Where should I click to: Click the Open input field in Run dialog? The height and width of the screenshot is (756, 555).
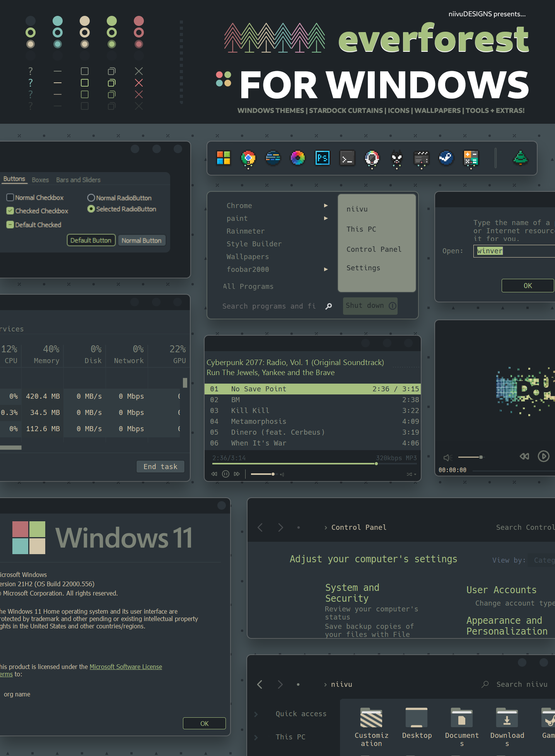coord(514,251)
